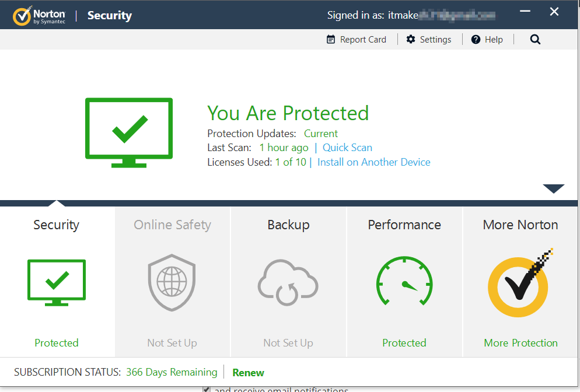
Task: Open the More Norton tab
Action: (520, 225)
